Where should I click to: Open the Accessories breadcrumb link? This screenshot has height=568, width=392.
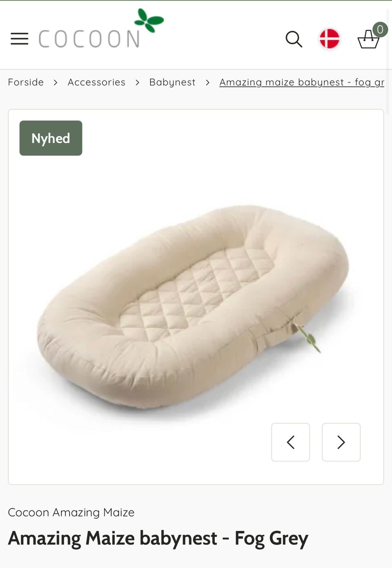pyautogui.click(x=96, y=82)
